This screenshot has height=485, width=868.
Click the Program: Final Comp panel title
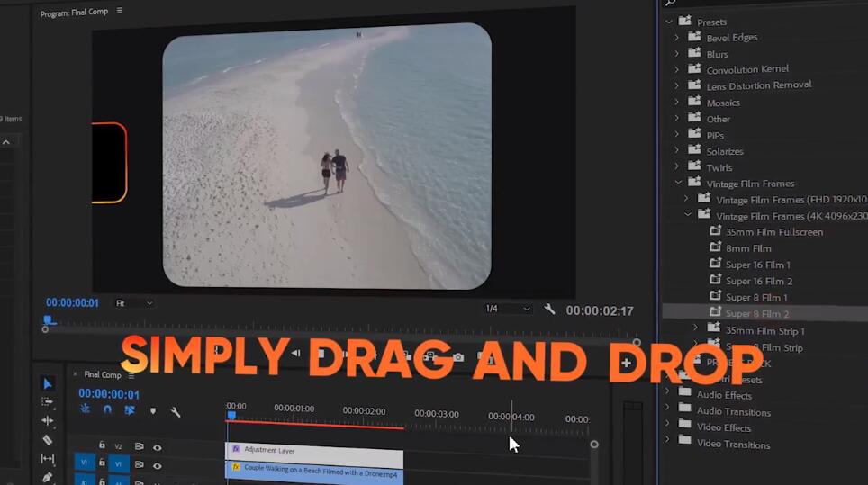pyautogui.click(x=74, y=13)
